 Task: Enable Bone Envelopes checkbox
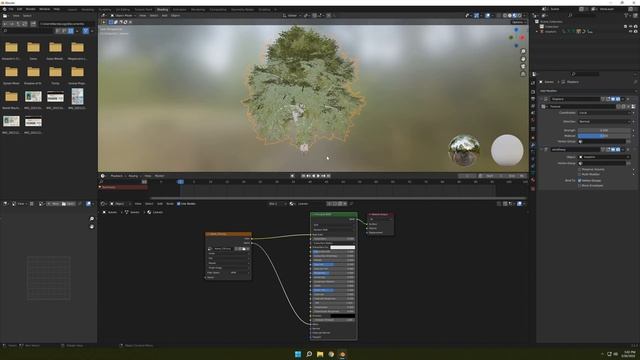[580, 186]
